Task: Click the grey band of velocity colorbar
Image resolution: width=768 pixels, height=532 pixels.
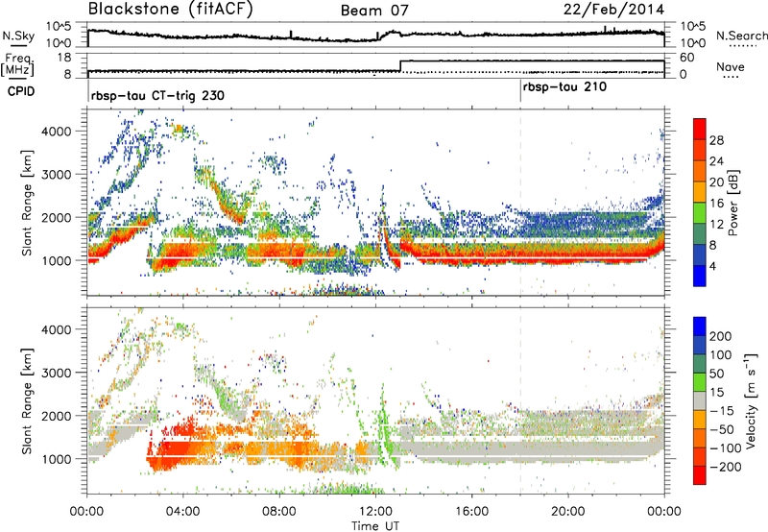Action: coord(700,400)
